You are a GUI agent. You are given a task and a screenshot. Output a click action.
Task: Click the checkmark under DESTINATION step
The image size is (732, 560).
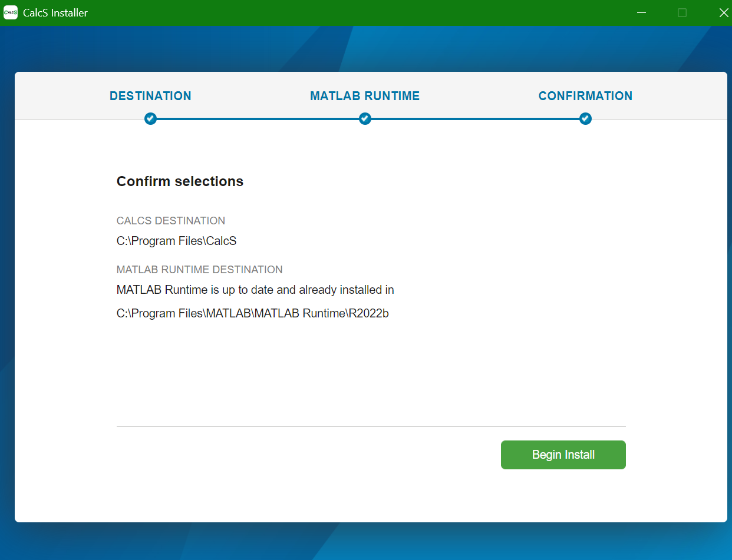click(x=150, y=119)
